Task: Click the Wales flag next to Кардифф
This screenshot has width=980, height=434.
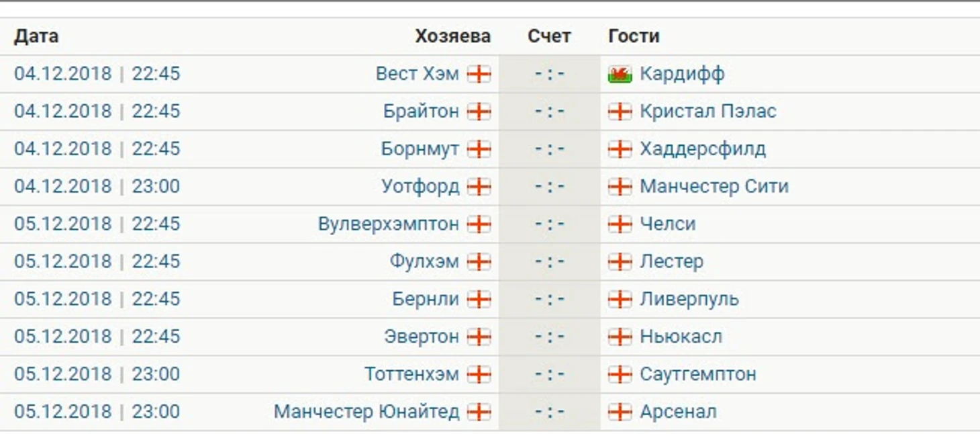Action: 620,74
